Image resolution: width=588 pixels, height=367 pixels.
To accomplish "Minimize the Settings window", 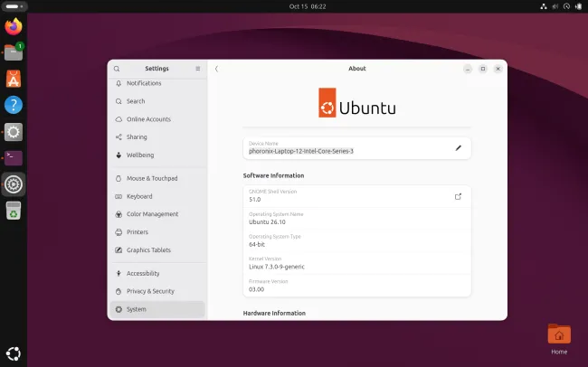I will pos(468,69).
